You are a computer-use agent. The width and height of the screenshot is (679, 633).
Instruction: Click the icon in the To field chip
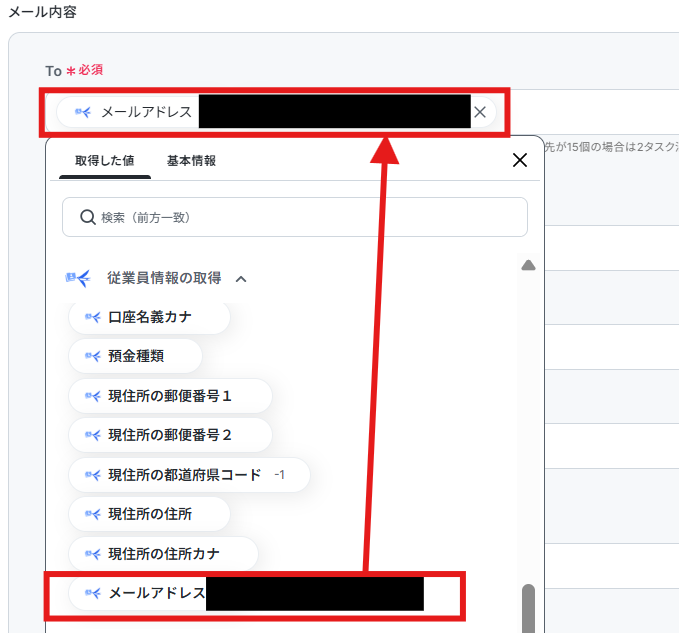coord(83,113)
